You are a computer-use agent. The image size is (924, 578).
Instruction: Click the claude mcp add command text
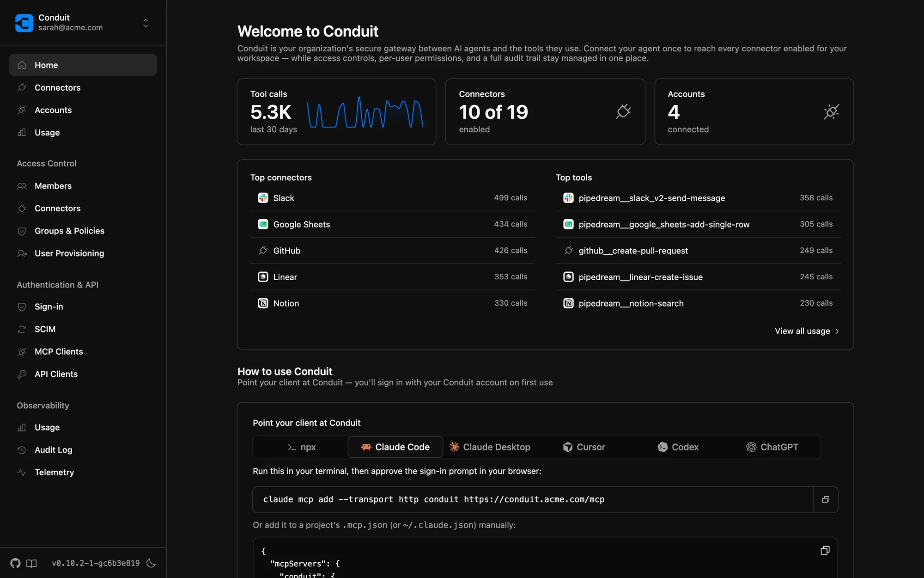coord(434,499)
